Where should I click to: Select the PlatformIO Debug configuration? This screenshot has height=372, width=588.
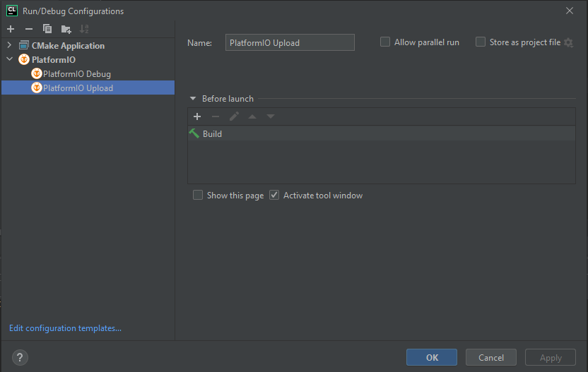click(76, 74)
